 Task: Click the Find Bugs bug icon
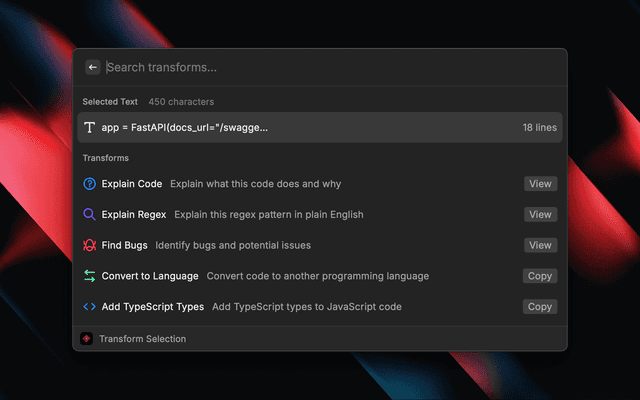coord(90,245)
